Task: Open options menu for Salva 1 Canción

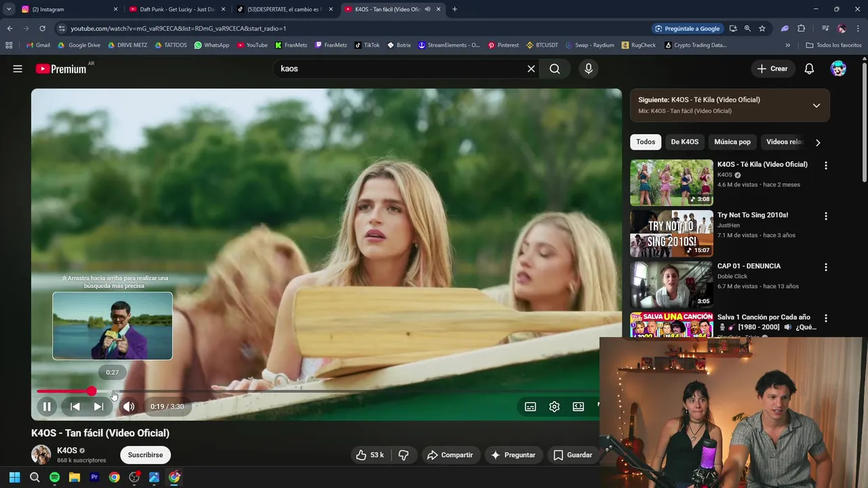Action: 825,318
